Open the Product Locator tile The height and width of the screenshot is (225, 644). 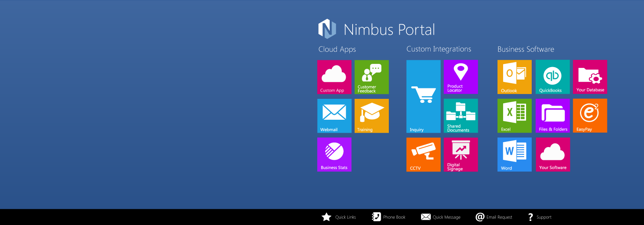tap(460, 77)
